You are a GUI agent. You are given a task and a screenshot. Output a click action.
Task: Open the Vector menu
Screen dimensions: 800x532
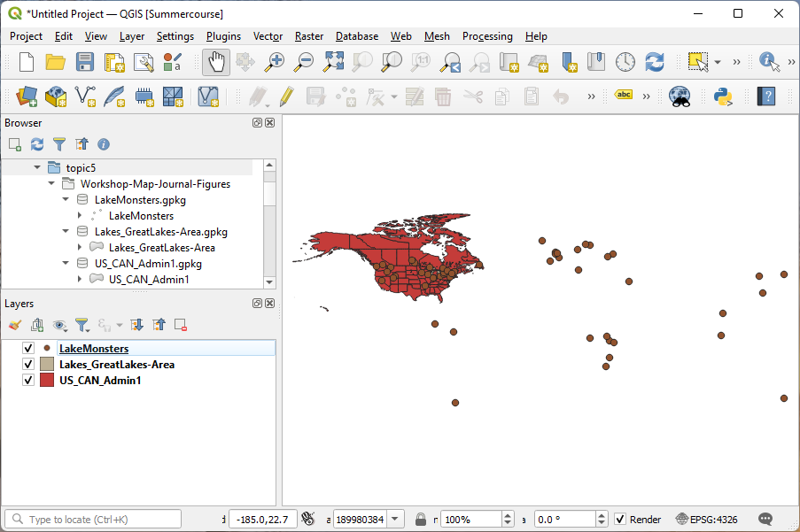pyautogui.click(x=268, y=36)
